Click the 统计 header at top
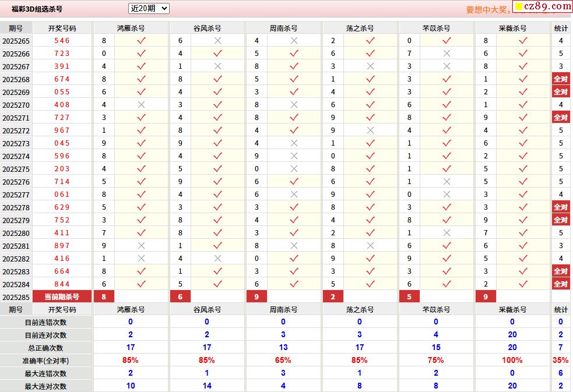Image resolution: width=573 pixels, height=392 pixels. coord(561,28)
